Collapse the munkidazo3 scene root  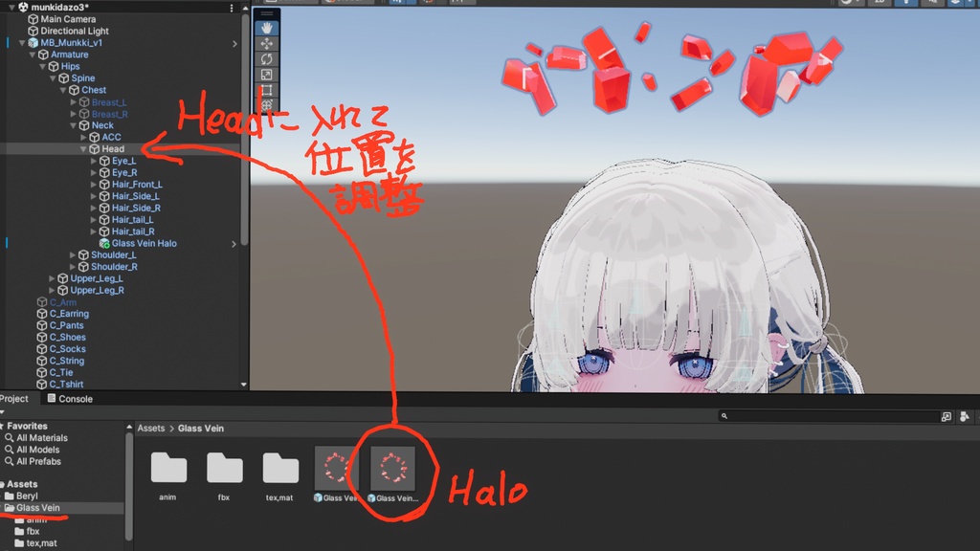click(x=11, y=8)
